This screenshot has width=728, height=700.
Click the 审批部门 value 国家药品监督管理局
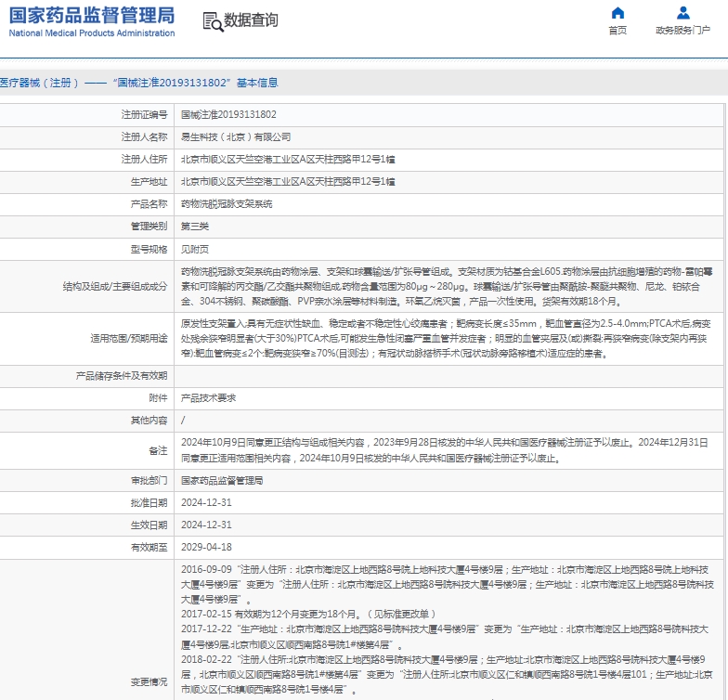point(222,481)
